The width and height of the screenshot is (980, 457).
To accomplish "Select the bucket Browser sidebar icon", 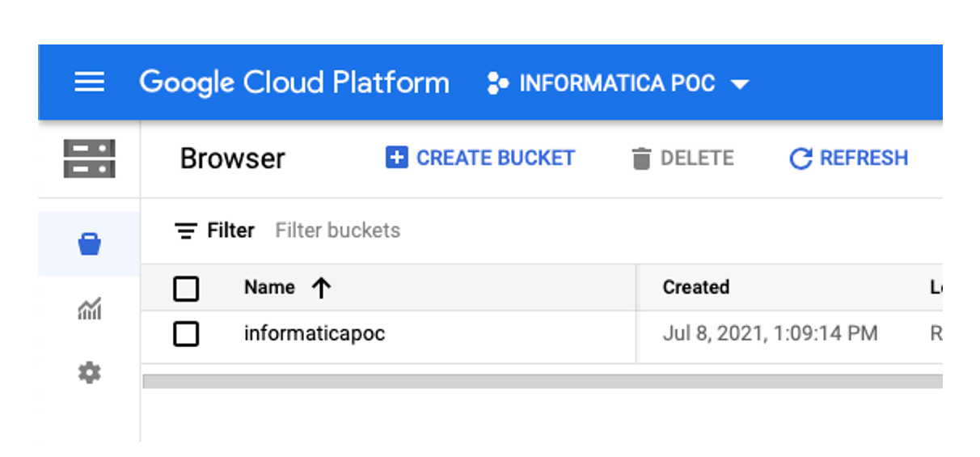I will (89, 243).
